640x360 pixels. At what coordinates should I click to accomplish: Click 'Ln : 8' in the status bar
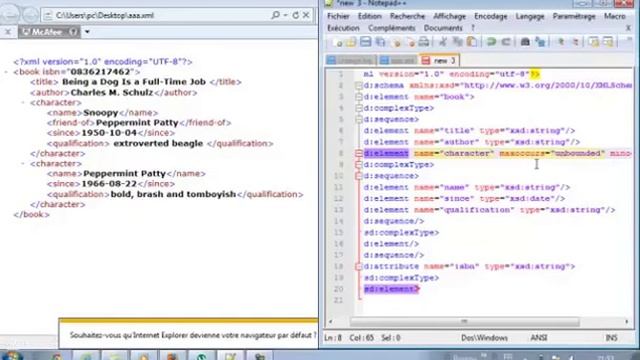tap(333, 338)
